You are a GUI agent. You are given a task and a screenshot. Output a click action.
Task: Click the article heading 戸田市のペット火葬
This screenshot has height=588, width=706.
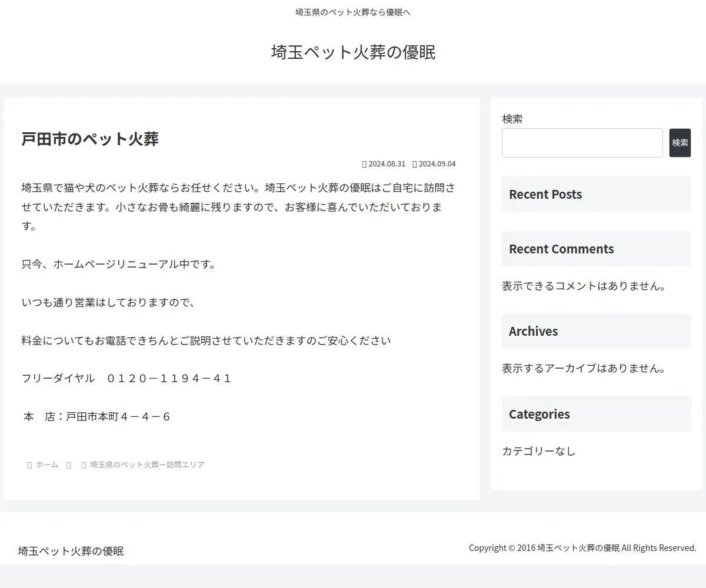pos(90,139)
